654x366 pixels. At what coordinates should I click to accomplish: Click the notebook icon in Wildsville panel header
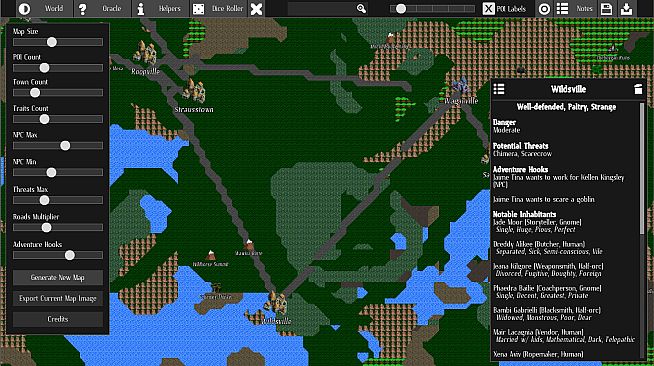[x=638, y=89]
